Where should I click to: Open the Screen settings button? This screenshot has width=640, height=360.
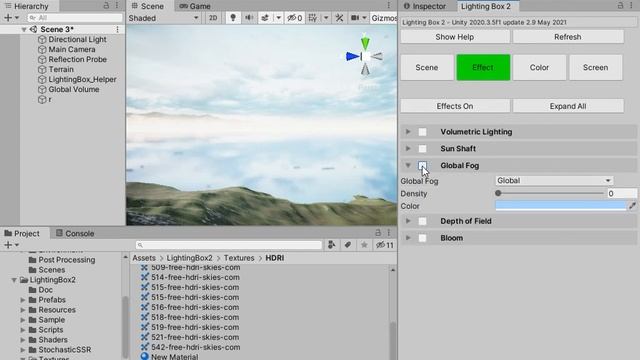[x=596, y=67]
